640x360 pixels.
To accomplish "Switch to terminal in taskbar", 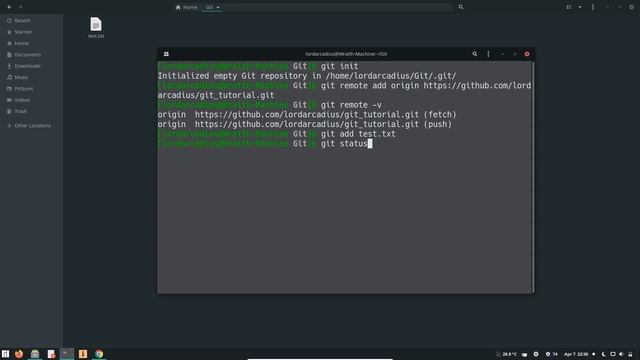I will click(x=67, y=354).
